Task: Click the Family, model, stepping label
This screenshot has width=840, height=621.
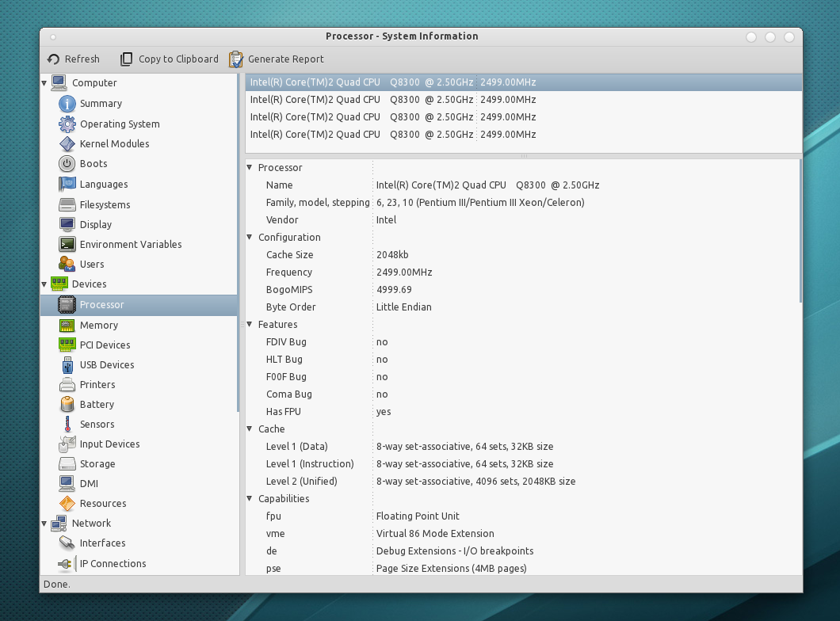Action: (318, 202)
